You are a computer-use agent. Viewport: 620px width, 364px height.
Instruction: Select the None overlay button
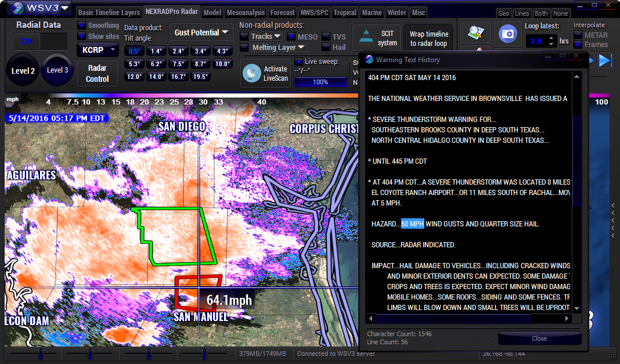[560, 13]
